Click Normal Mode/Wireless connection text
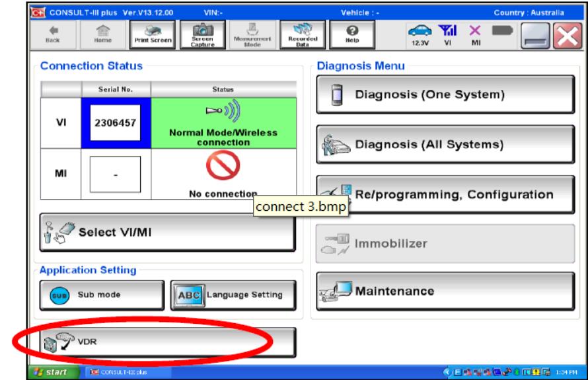 [x=223, y=137]
